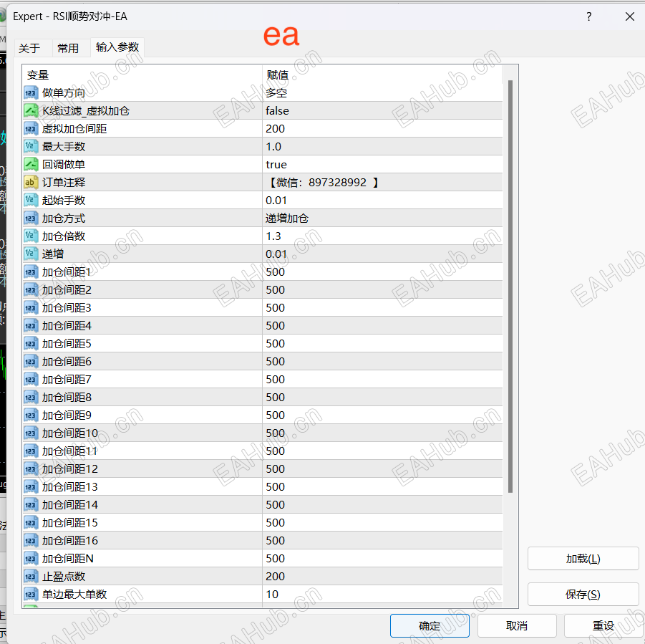
Task: Click the boolean icon beside 回调做单
Action: point(31,165)
